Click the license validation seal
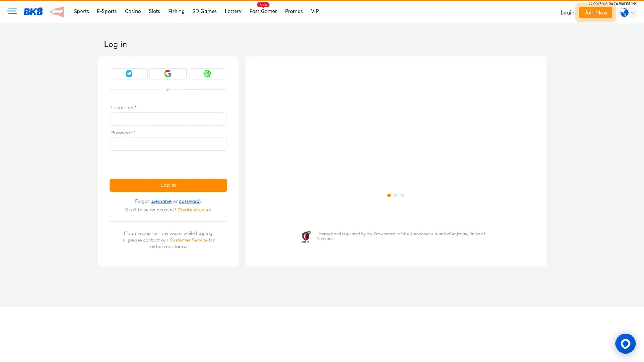Image resolution: width=644 pixels, height=362 pixels. pyautogui.click(x=306, y=237)
